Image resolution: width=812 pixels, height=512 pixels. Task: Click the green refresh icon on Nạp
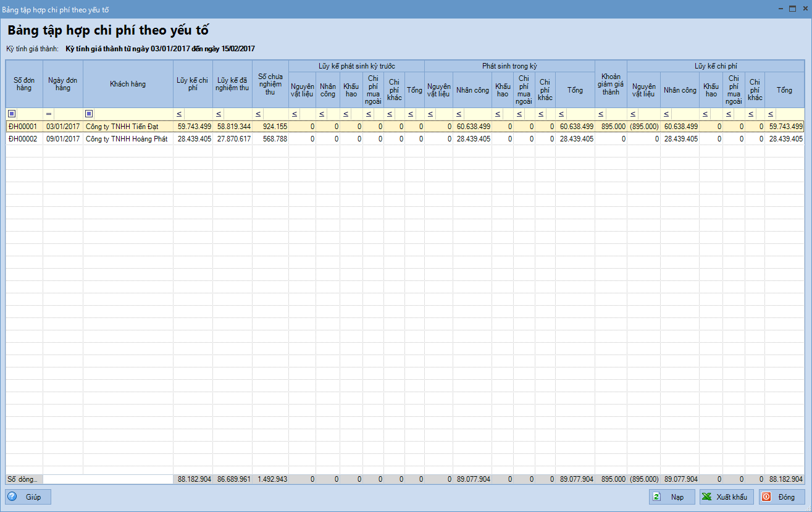coord(657,497)
